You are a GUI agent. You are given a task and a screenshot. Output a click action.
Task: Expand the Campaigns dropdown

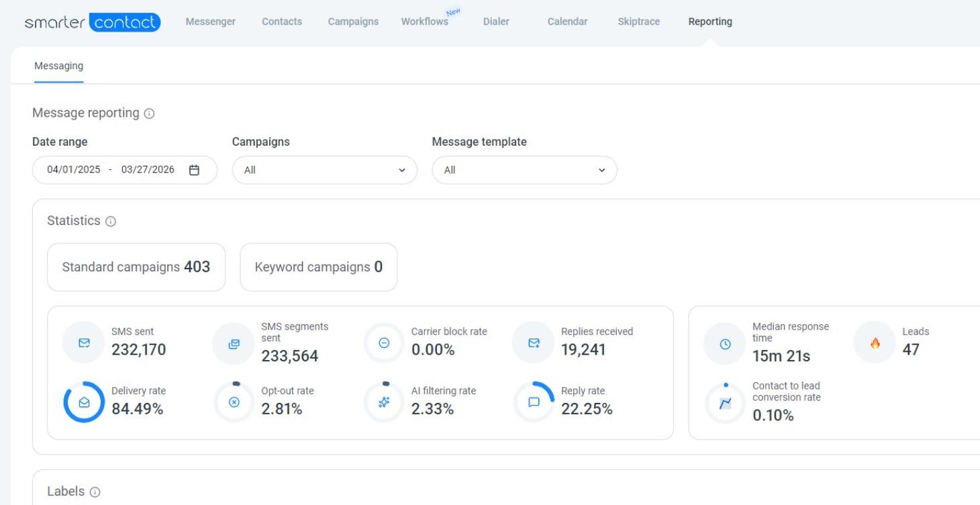click(x=325, y=170)
